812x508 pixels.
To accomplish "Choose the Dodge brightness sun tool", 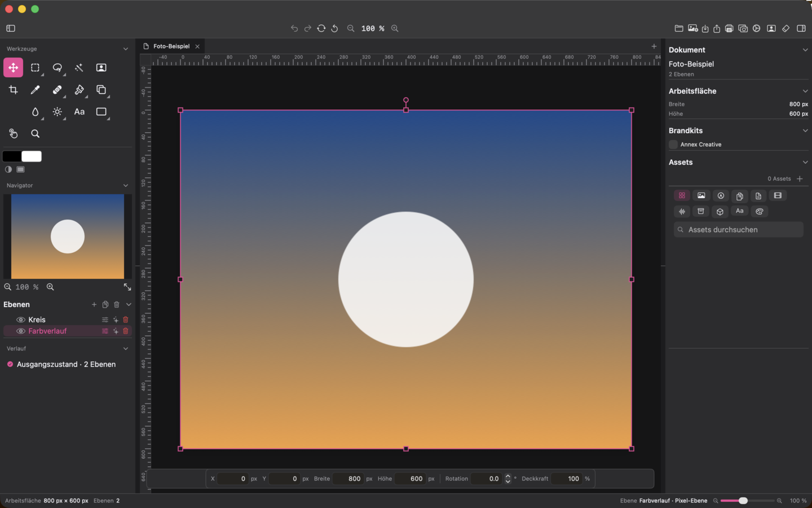I will point(58,112).
